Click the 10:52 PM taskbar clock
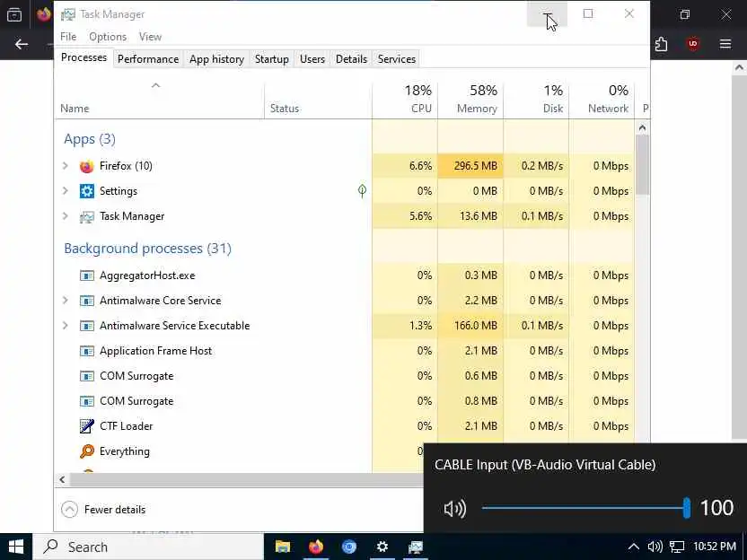The image size is (747, 560). coord(714,547)
